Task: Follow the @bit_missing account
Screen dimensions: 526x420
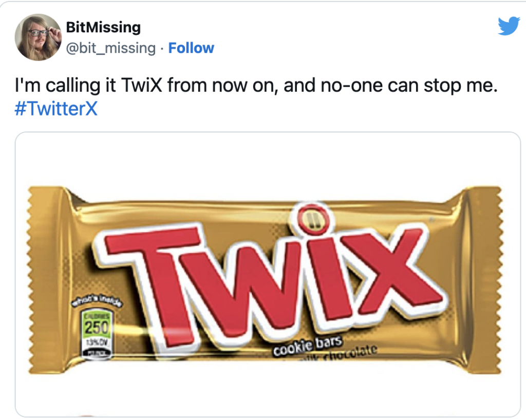Action: pyautogui.click(x=191, y=48)
